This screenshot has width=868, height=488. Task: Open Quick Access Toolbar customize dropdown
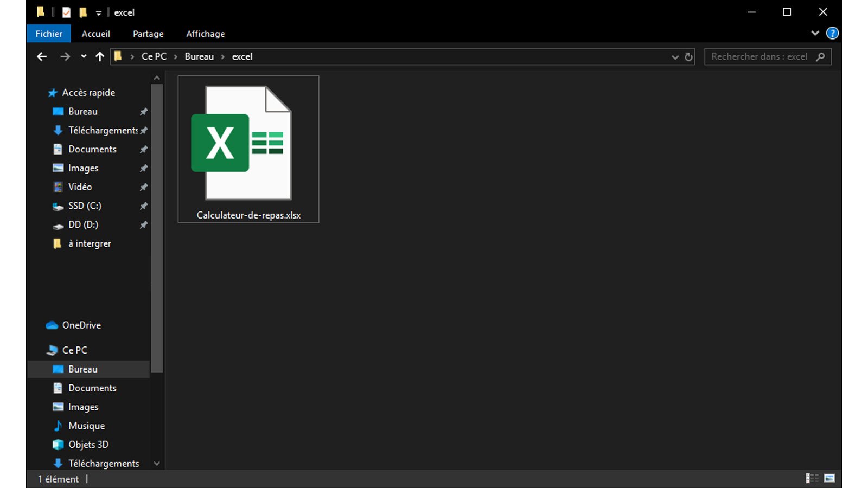point(99,12)
